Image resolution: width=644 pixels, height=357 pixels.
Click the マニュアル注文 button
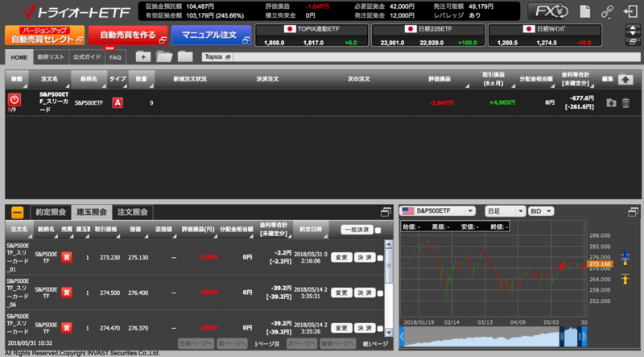[x=211, y=35]
